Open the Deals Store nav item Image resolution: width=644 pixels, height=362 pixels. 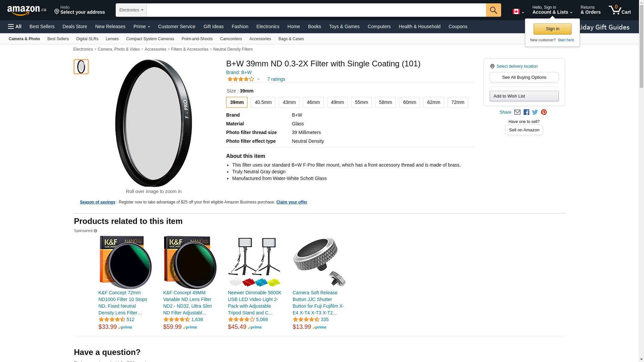[x=74, y=26]
